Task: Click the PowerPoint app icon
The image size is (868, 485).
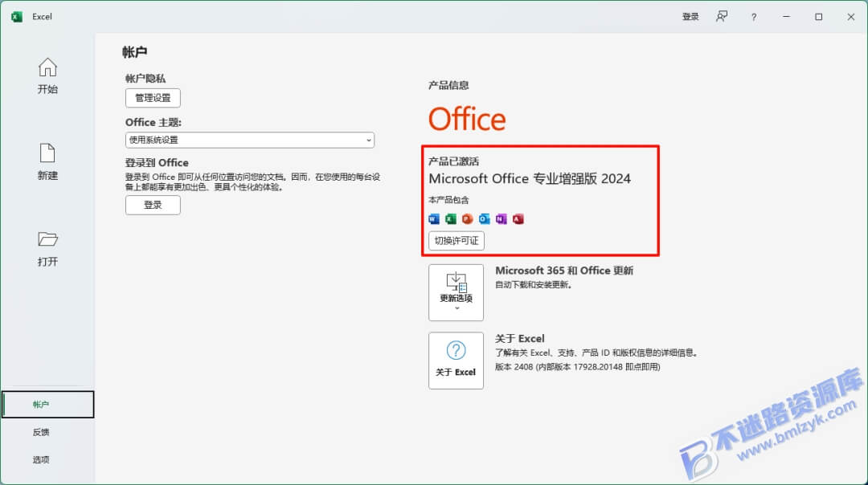Action: pos(468,219)
